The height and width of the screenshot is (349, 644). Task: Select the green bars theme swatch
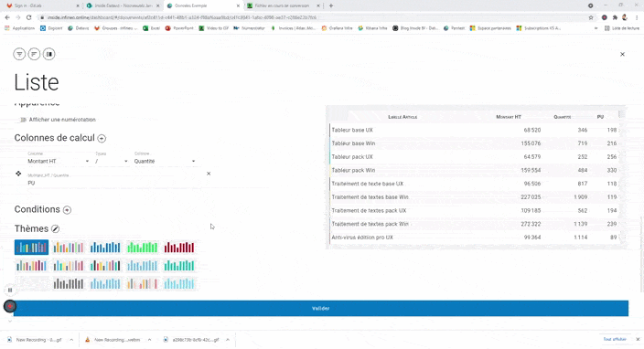142,248
